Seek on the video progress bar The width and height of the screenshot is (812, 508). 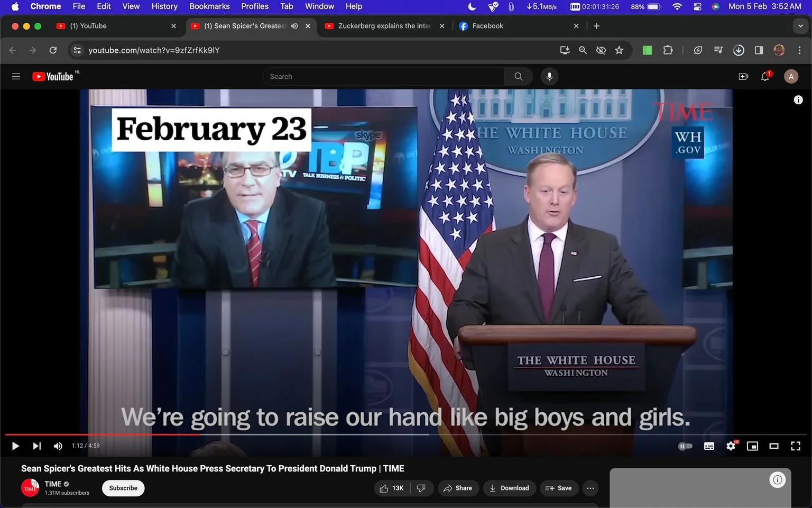coord(406,434)
